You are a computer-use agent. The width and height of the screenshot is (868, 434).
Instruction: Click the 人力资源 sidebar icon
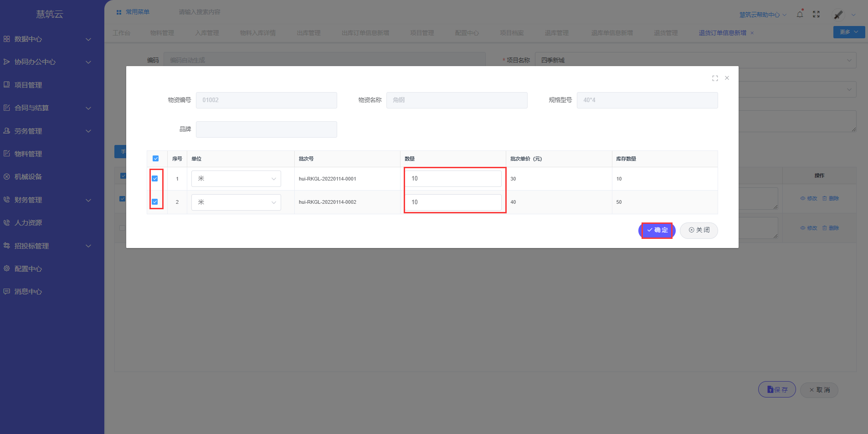tap(7, 223)
